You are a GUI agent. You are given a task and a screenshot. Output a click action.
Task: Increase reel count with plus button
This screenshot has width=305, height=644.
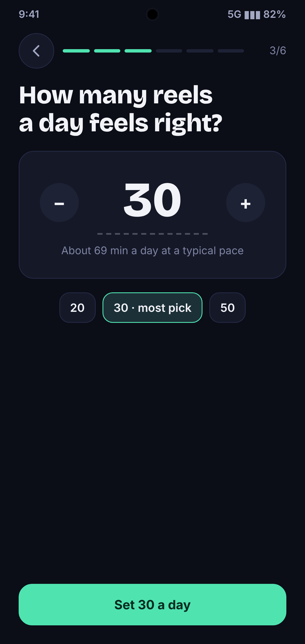246,203
